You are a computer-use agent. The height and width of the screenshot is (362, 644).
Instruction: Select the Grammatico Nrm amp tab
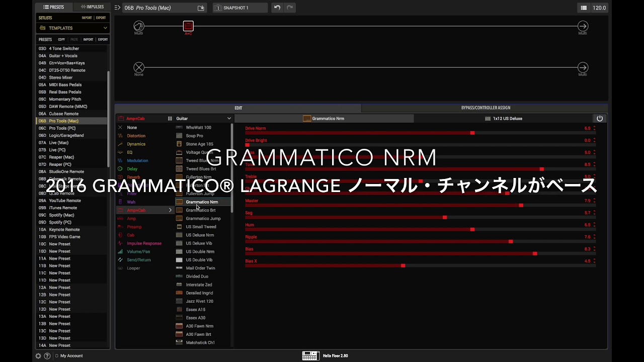coord(324,119)
